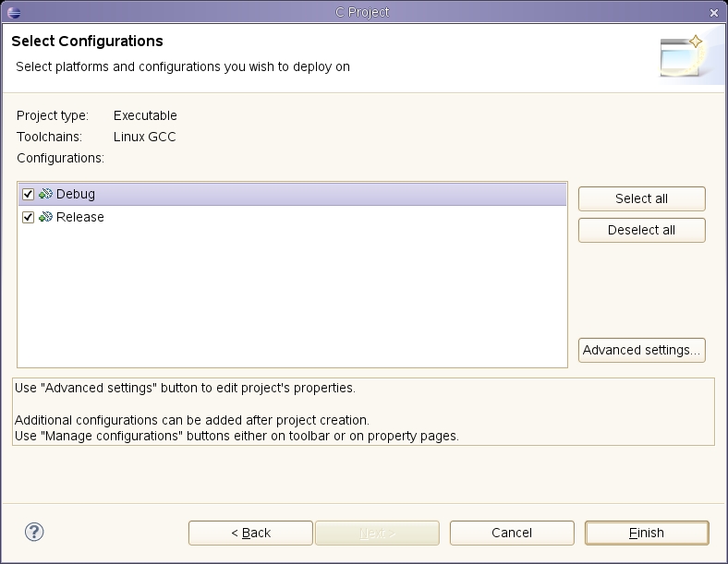Screen dimensions: 728x564
Task: Click the Deselect all button
Action: 642,230
